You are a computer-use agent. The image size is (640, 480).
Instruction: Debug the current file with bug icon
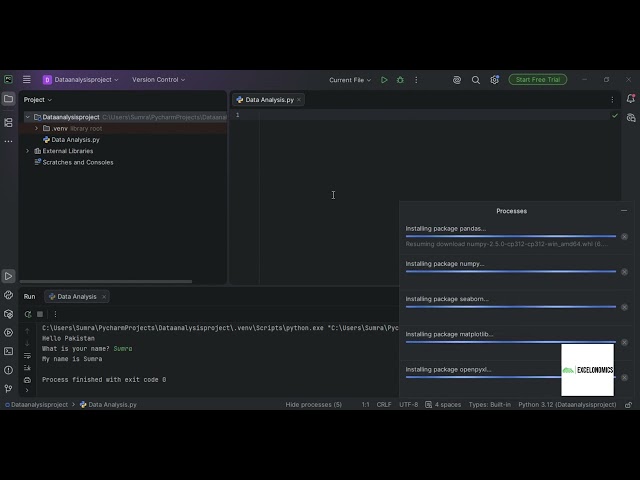(x=400, y=80)
